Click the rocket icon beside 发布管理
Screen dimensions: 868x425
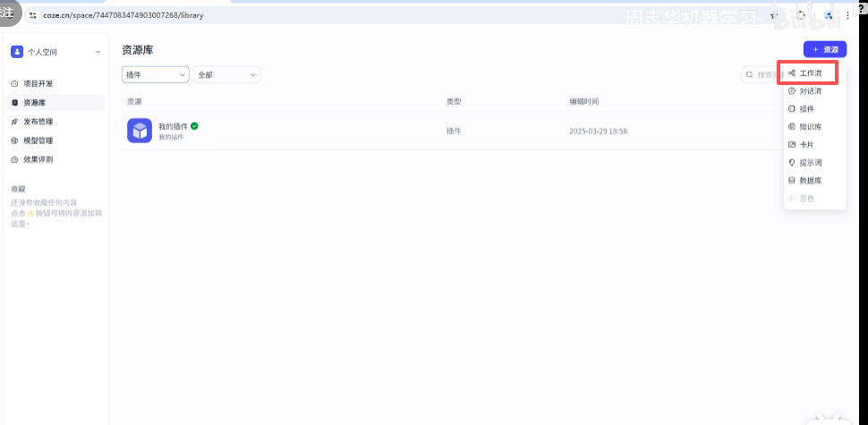coord(14,122)
